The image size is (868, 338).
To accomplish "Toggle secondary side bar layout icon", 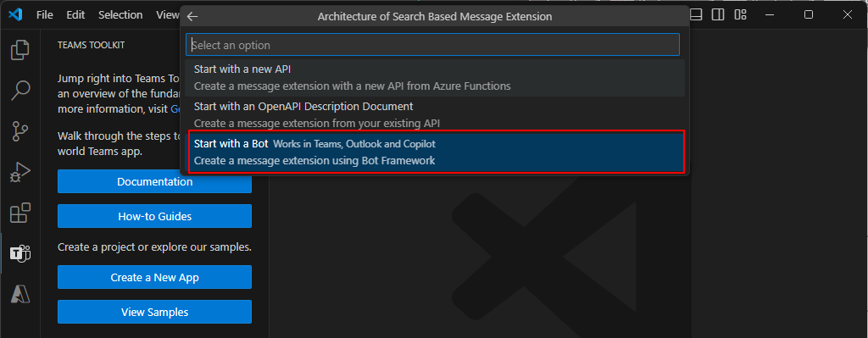I will tap(718, 15).
